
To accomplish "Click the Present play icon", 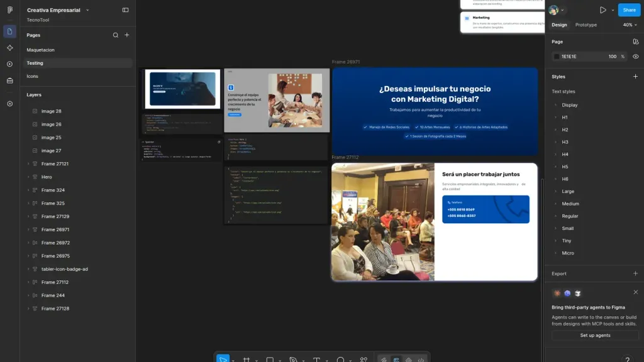I will click(x=602, y=10).
